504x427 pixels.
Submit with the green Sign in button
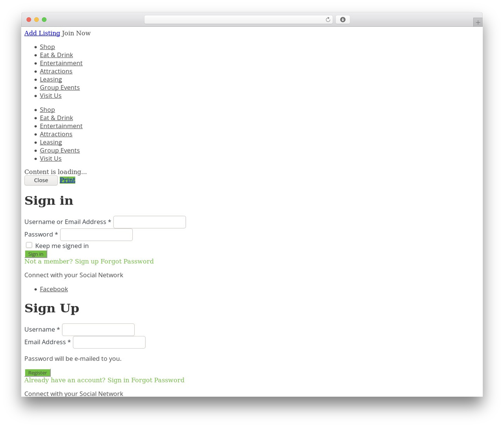(x=36, y=254)
